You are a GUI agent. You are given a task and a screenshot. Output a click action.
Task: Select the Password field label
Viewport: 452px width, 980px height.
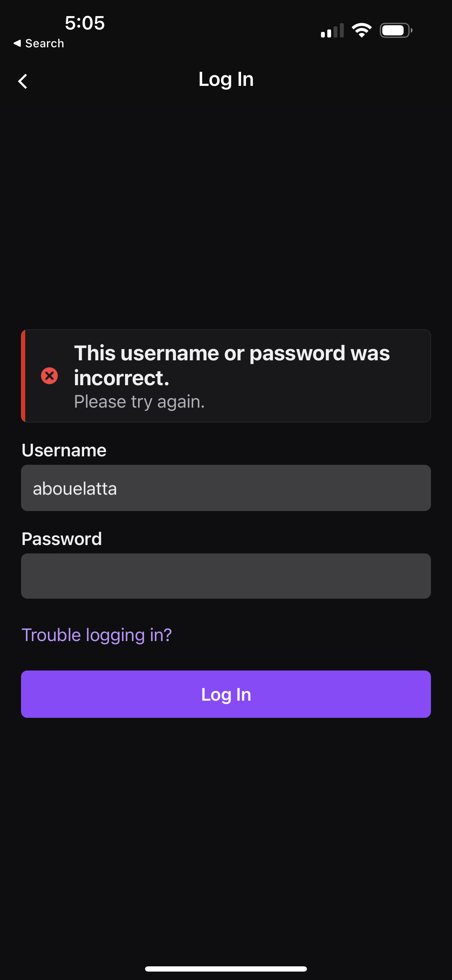click(x=62, y=538)
